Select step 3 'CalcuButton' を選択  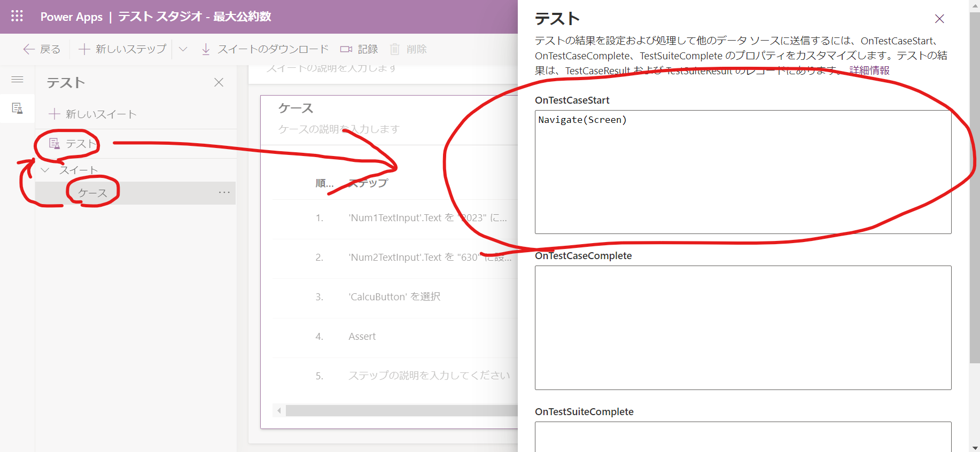(395, 297)
